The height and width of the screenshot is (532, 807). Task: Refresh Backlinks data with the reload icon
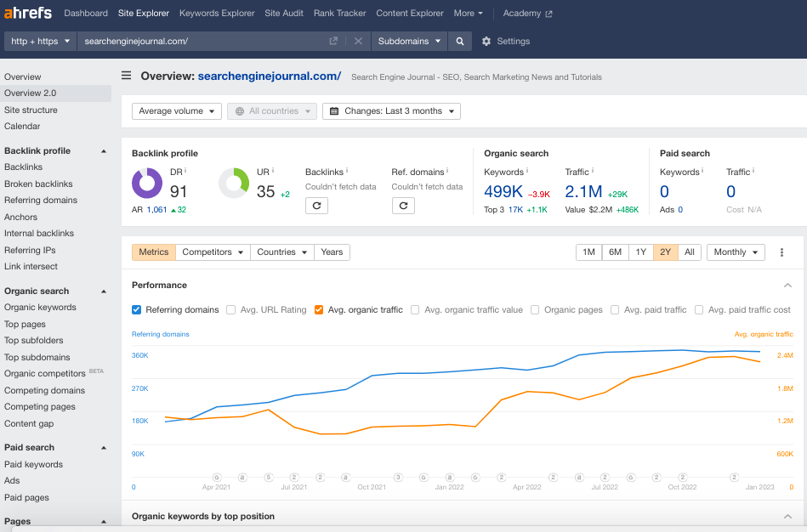click(x=316, y=206)
